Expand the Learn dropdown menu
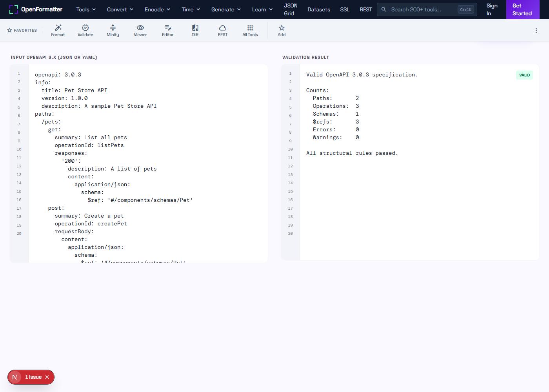This screenshot has width=549, height=392. coord(262,9)
